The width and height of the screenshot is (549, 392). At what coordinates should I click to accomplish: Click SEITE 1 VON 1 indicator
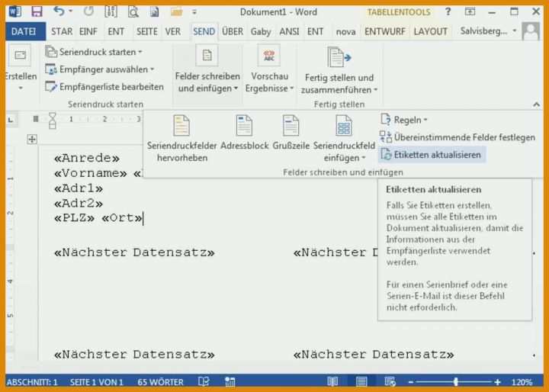click(97, 382)
